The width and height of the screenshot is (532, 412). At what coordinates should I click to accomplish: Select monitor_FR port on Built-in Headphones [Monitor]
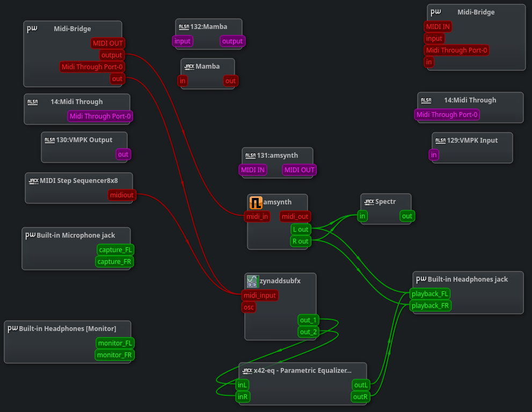[x=114, y=355]
